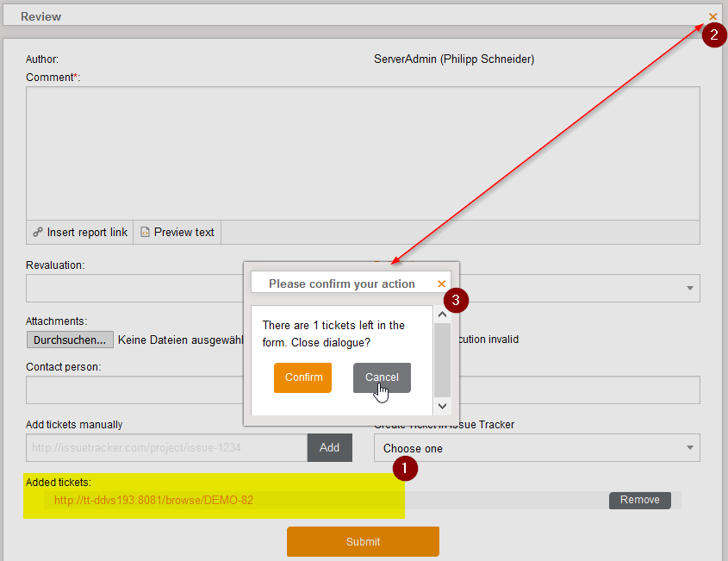Open the Preview text view
The width and height of the screenshot is (728, 561).
(177, 233)
